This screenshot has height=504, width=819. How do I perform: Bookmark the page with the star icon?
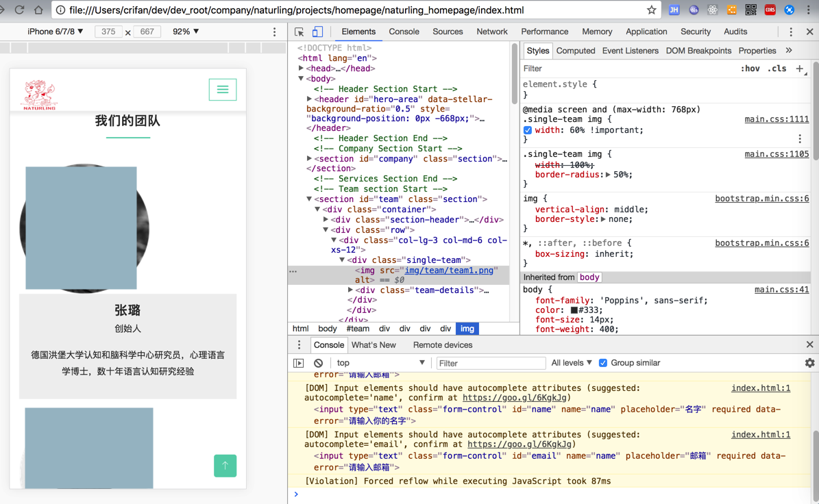(651, 10)
